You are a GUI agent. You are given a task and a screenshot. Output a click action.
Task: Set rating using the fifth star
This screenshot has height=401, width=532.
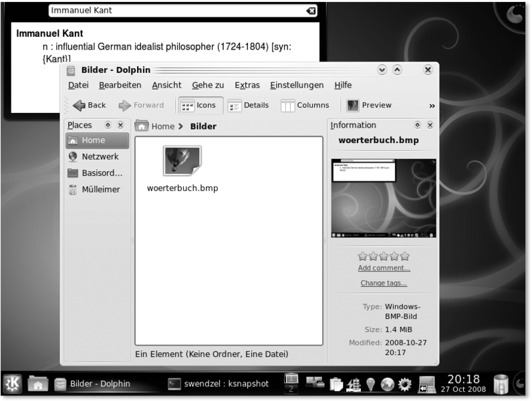[x=405, y=256]
